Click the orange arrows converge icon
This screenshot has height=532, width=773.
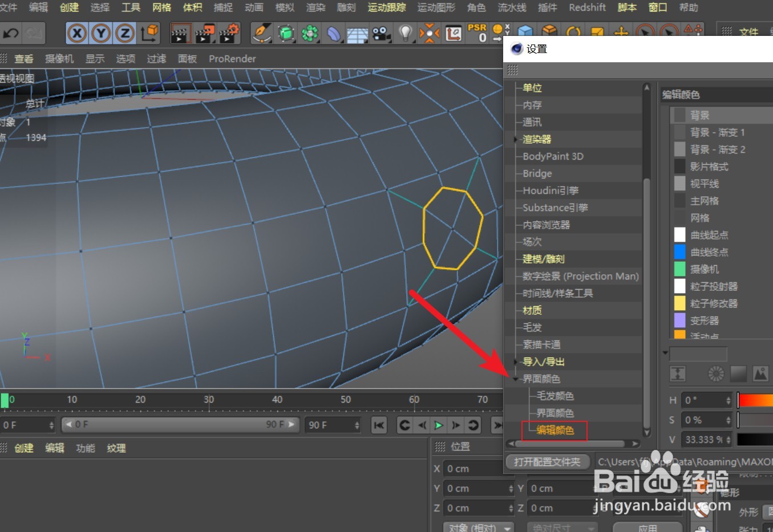tap(429, 34)
